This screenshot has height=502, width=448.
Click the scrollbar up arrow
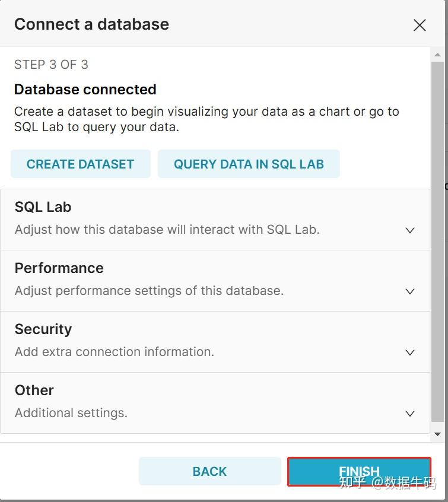tap(438, 55)
